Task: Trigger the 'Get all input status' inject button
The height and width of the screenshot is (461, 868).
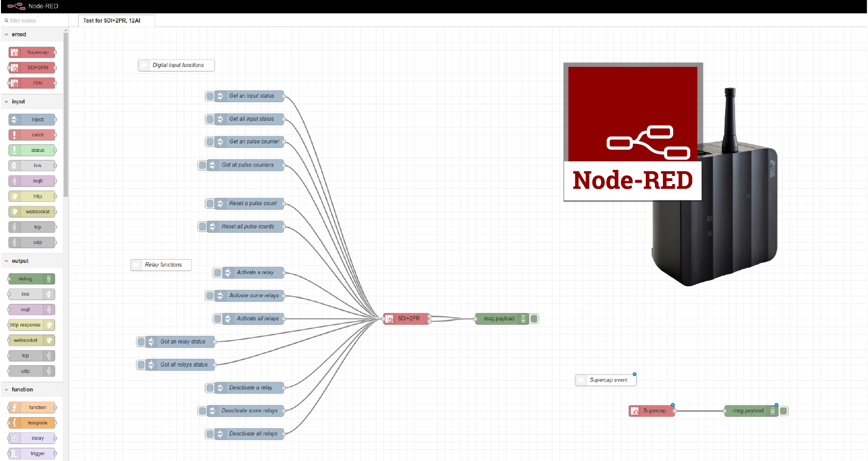Action: (x=210, y=119)
